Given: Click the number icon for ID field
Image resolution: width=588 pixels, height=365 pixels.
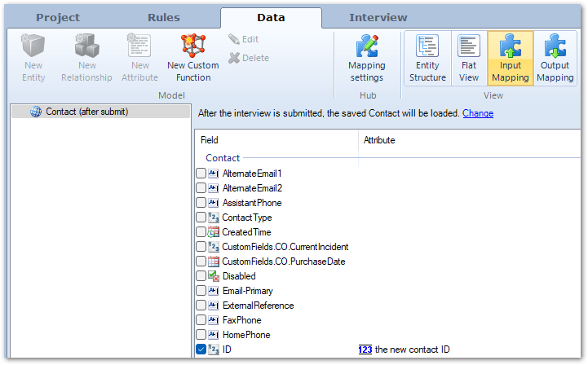Looking at the screenshot, I should pyautogui.click(x=214, y=350).
